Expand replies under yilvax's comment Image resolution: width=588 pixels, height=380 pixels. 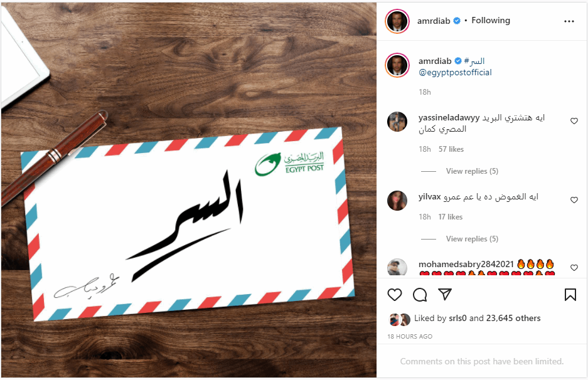click(472, 239)
